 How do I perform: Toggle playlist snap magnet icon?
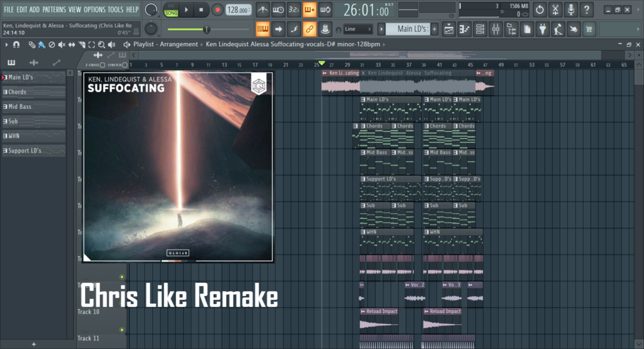[x=17, y=44]
